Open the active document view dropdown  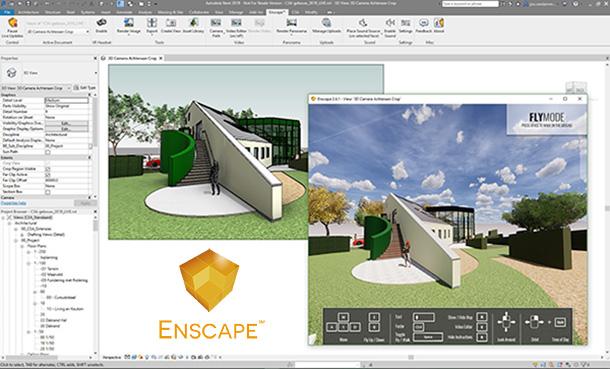click(x=58, y=31)
